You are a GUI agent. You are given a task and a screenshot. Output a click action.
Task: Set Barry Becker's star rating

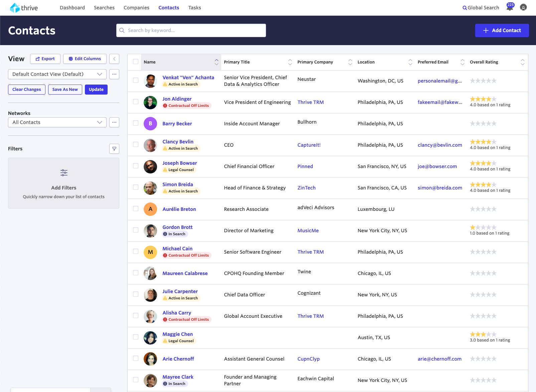[x=483, y=124]
